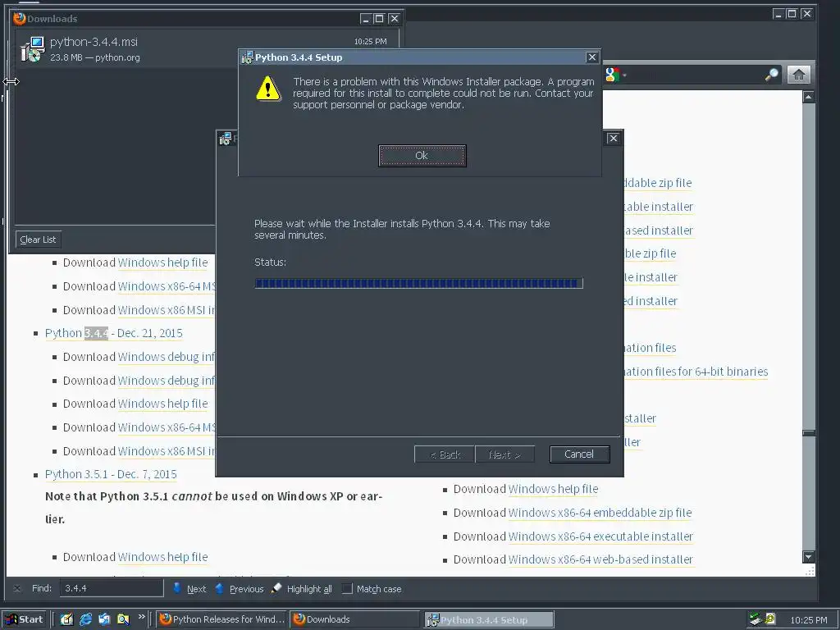
Task: Open Windows x86-64 embeddable zip file link at bottom right
Action: click(600, 513)
